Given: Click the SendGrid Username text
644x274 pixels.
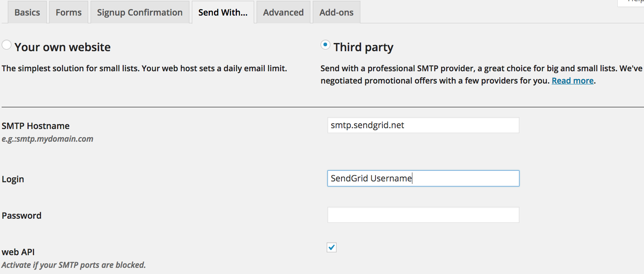Looking at the screenshot, I should [370, 178].
